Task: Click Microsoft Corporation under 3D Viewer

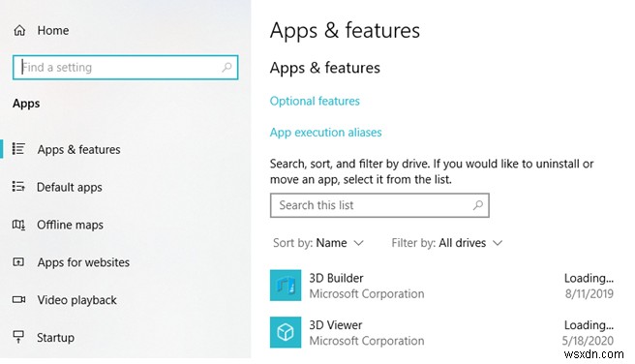Action: pyautogui.click(x=367, y=341)
